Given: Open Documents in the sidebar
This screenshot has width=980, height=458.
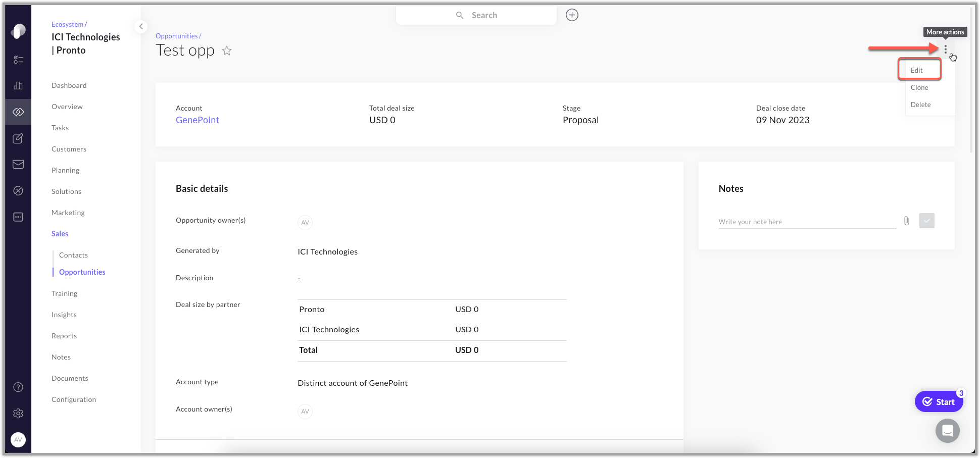Looking at the screenshot, I should coord(70,378).
